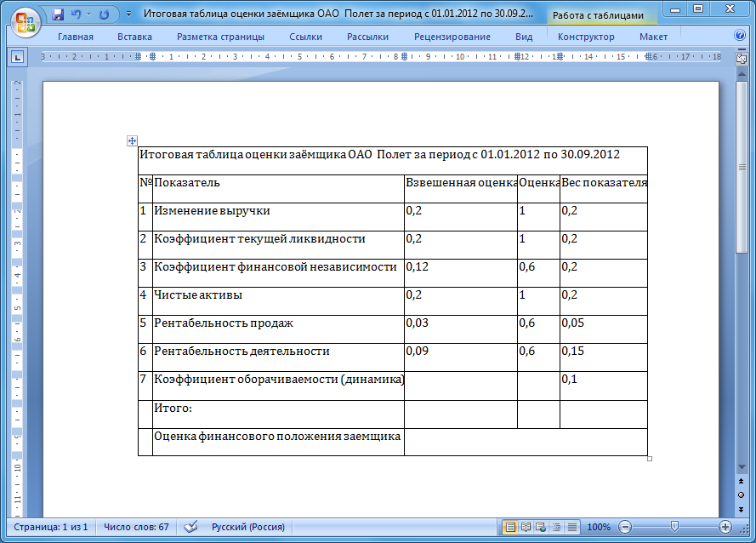Click Коэффициент текущей ликвидности cell
The width and height of the screenshot is (756, 543).
(x=278, y=245)
